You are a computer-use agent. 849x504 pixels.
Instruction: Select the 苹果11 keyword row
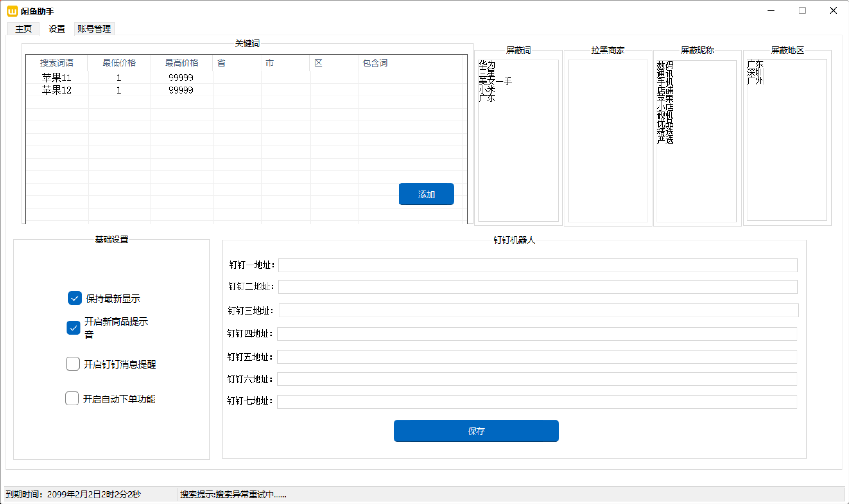57,78
